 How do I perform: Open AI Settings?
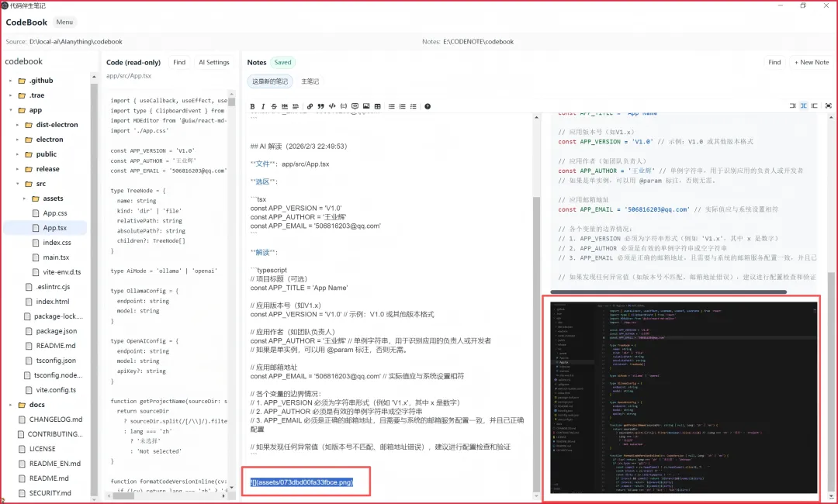(x=214, y=63)
